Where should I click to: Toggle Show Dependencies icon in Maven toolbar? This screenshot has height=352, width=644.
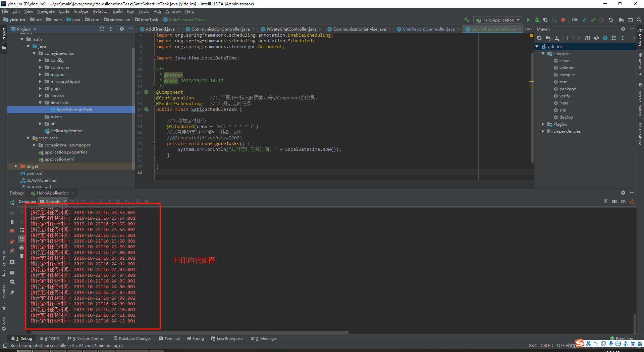coord(614,38)
